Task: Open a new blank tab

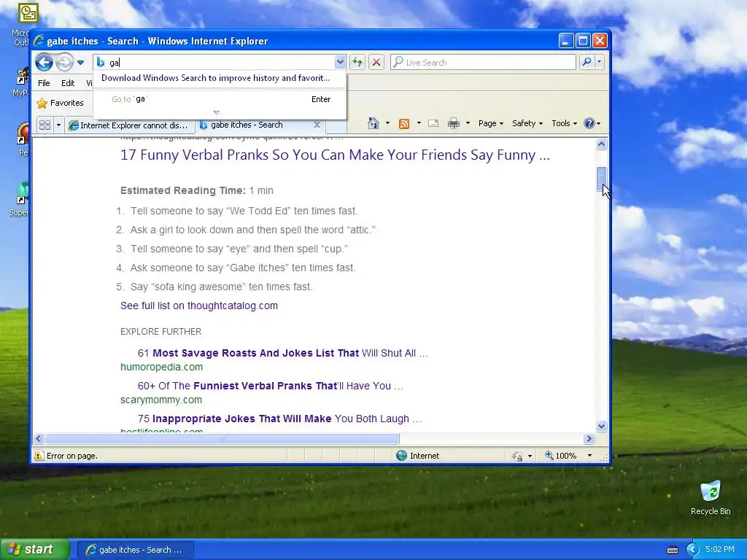Action: [336, 125]
